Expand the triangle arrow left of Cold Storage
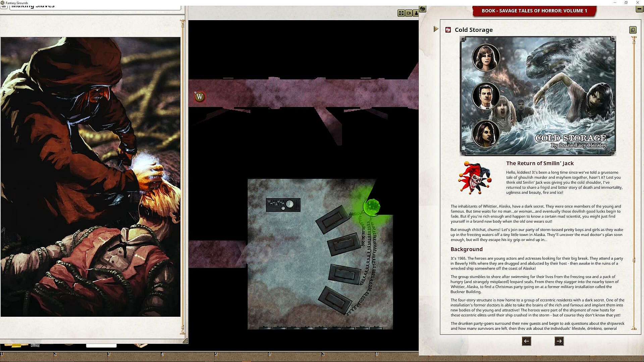The height and width of the screenshot is (362, 644). pyautogui.click(x=436, y=29)
